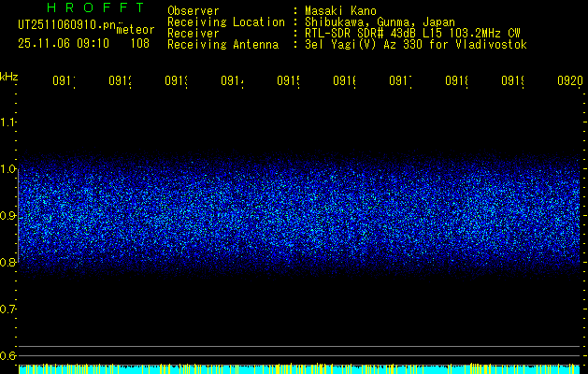Click the Receiver label
The width and height of the screenshot is (588, 374).
click(x=194, y=34)
